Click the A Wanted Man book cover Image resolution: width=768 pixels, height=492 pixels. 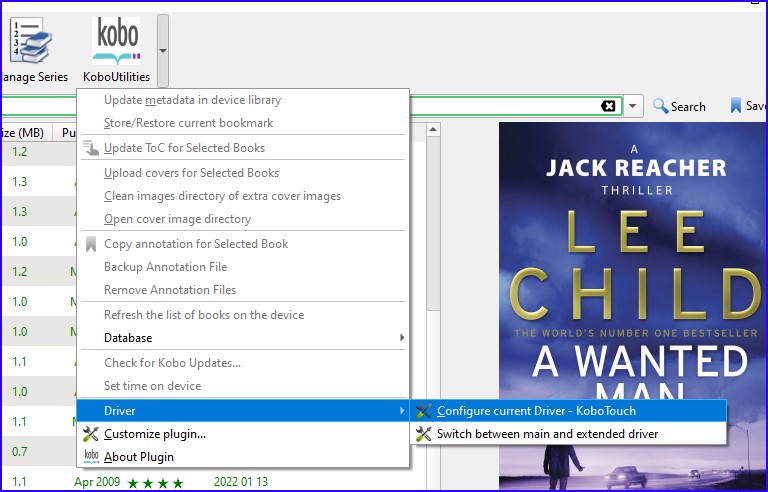pos(633,305)
